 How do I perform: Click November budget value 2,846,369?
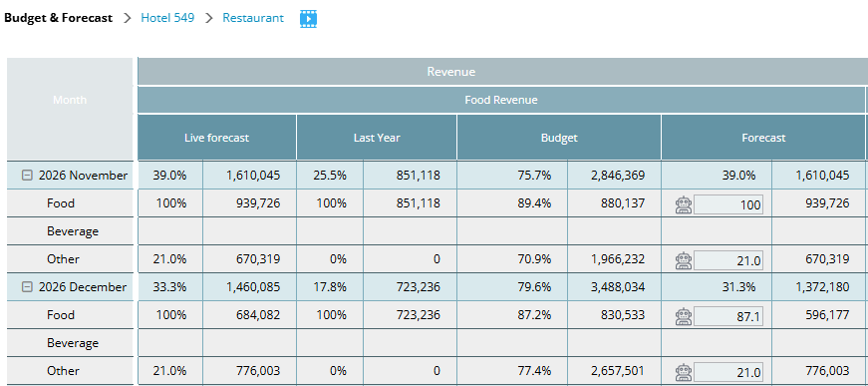pyautogui.click(x=618, y=176)
